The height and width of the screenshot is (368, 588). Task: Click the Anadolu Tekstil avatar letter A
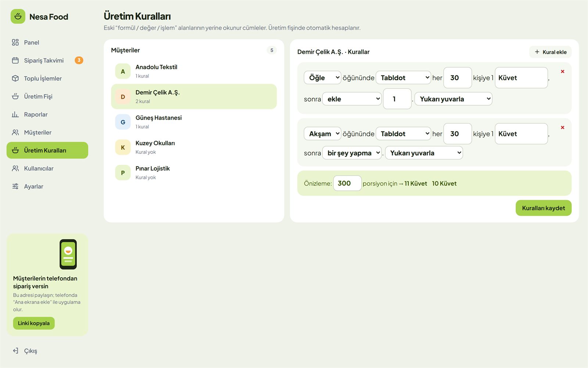[123, 71]
